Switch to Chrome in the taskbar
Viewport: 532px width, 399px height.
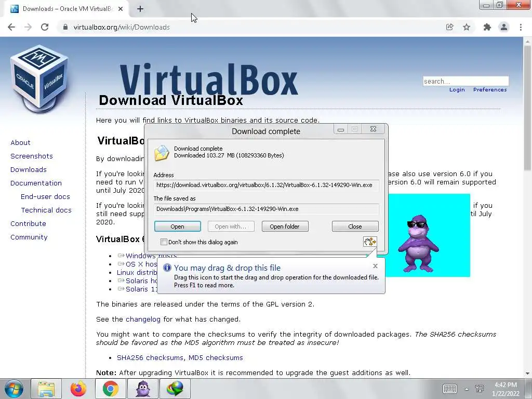tap(111, 389)
